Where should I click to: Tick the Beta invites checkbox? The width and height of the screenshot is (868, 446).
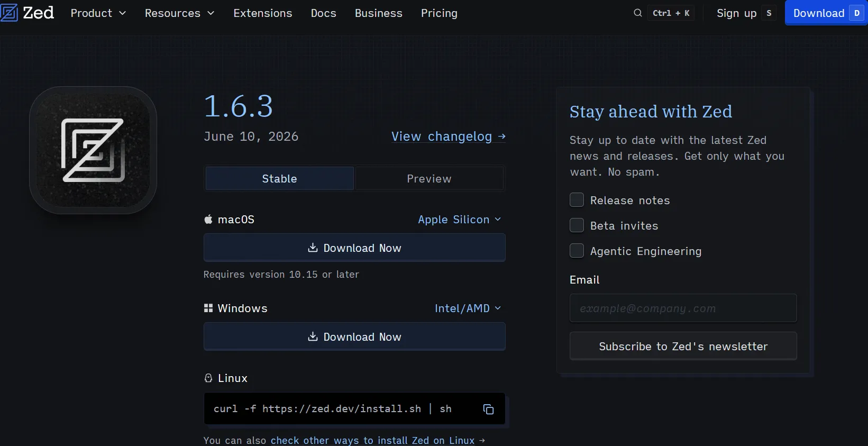click(x=577, y=225)
